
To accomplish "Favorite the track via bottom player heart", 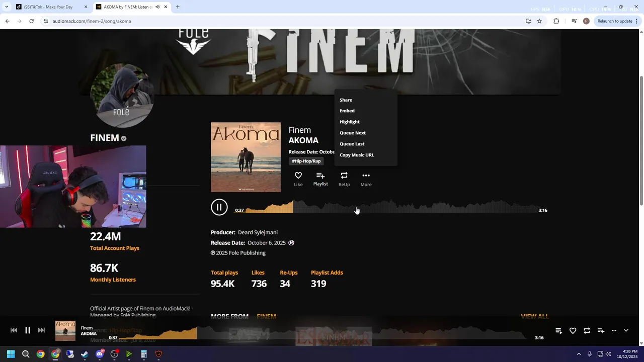I will 573,330.
